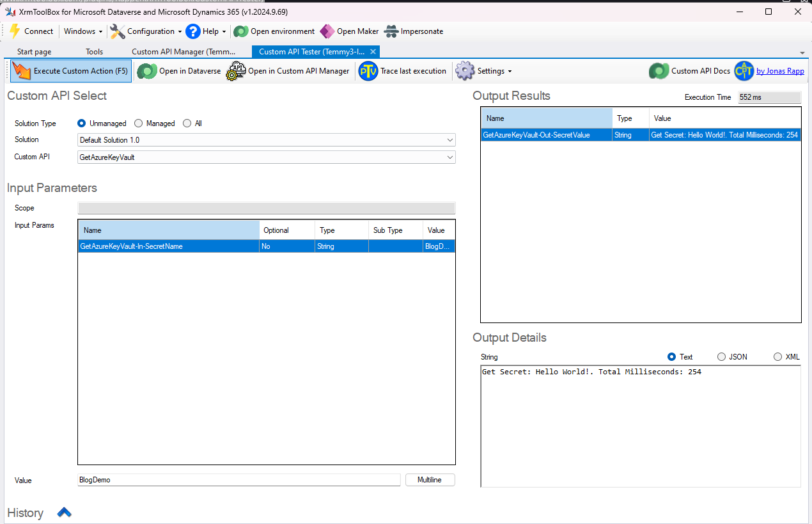The image size is (812, 524).
Task: Click the Open Maker purple diamond icon
Action: (327, 31)
